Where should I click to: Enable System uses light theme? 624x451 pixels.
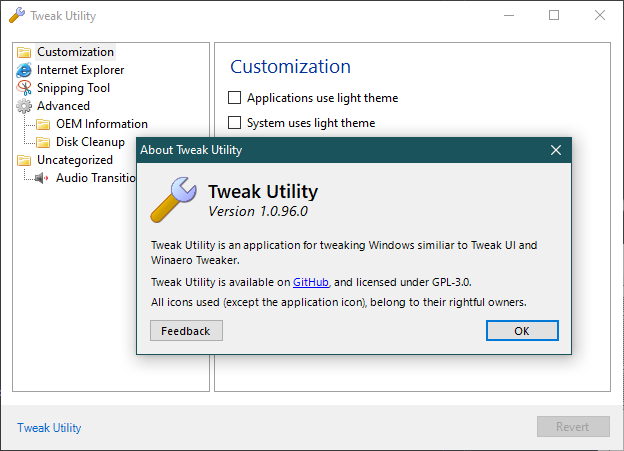[234, 123]
